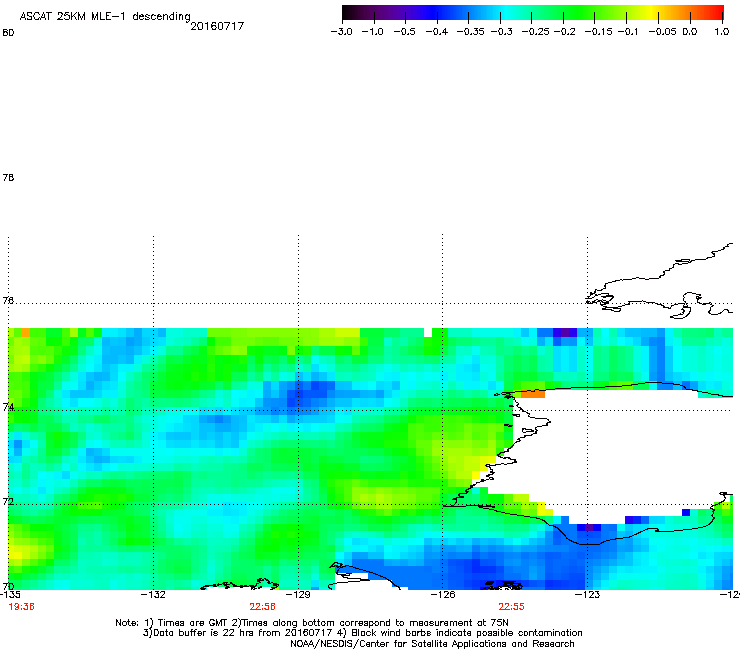Click the -1.0 colorbar label
This screenshot has width=740, height=650.
[x=373, y=32]
